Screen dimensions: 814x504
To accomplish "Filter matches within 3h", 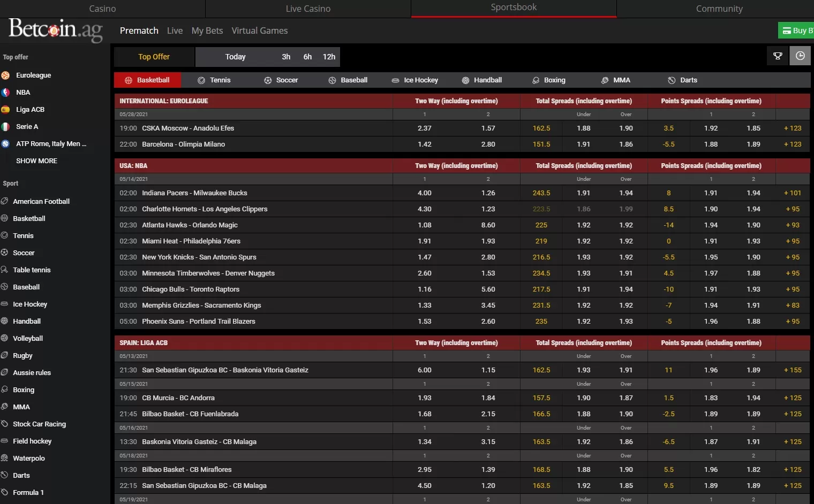I will point(286,57).
